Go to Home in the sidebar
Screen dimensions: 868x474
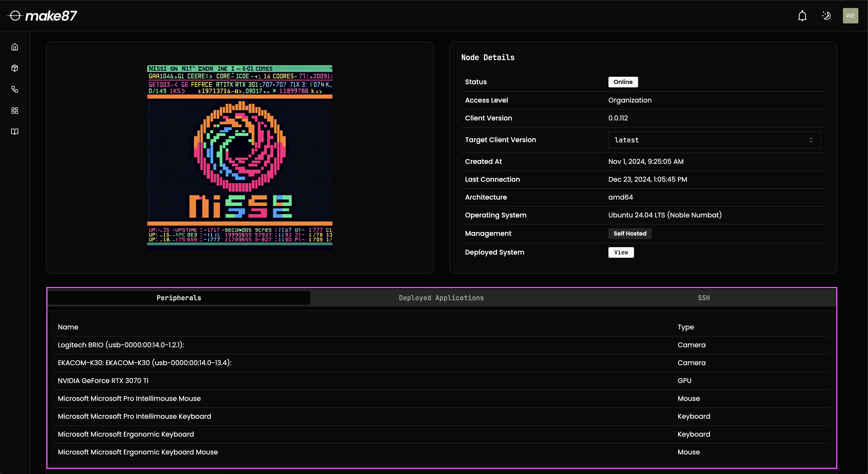pyautogui.click(x=14, y=47)
